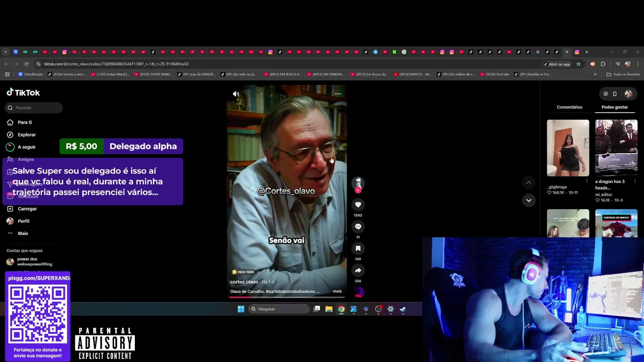Open the video three-dots options menu
Image resolution: width=644 pixels, height=362 pixels.
(x=338, y=94)
